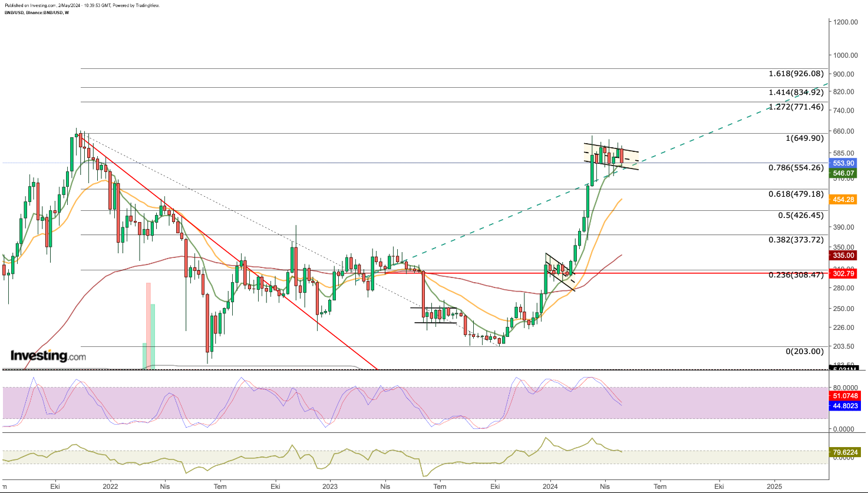Image resolution: width=868 pixels, height=493 pixels.
Task: Select the 585.00 price axis label
Action: [x=845, y=153]
